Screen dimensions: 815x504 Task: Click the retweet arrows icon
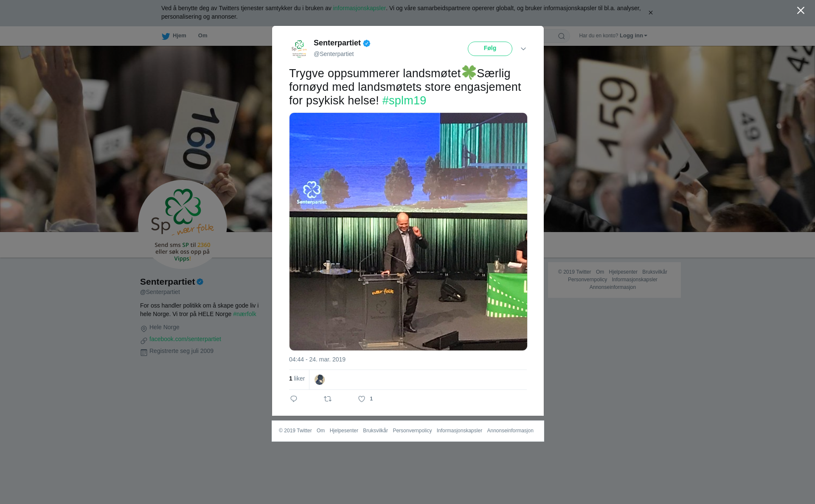(328, 399)
